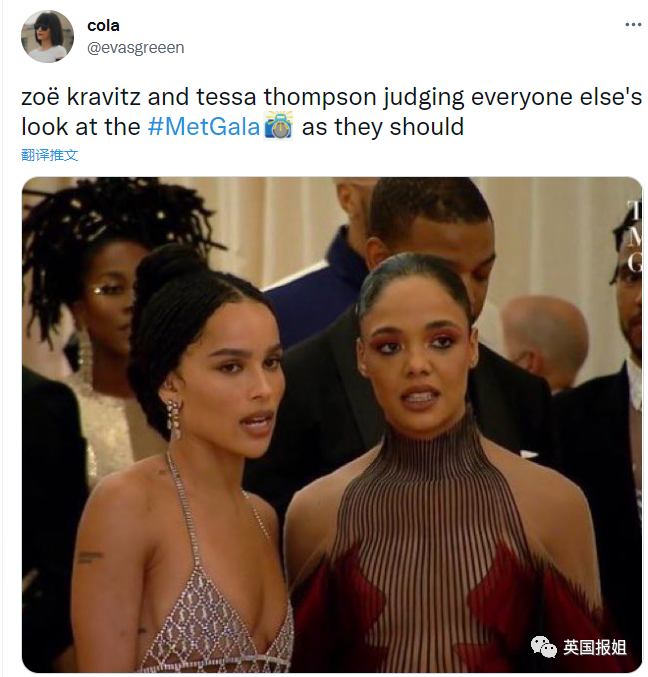
Task: Open the #MetGala hashtag
Action: click(x=204, y=127)
